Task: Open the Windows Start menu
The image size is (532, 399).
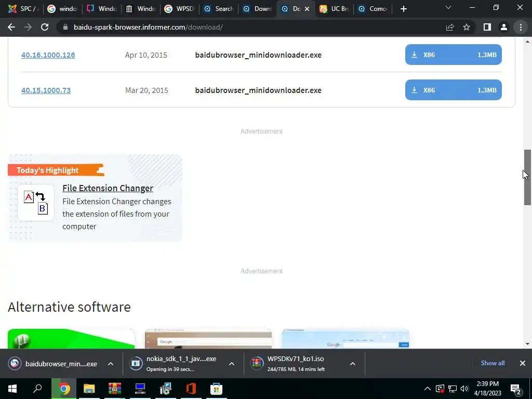Action: 12,389
